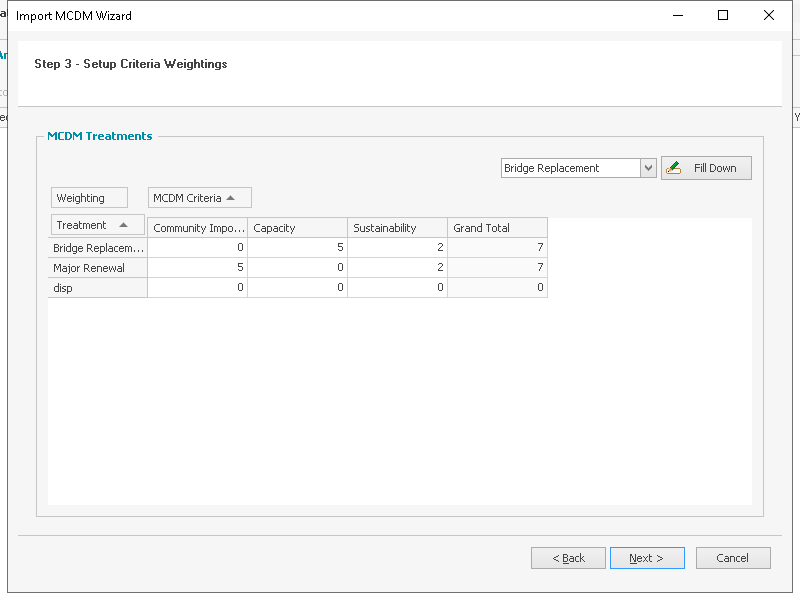
Task: Select the Grand Total column header
Action: point(497,228)
